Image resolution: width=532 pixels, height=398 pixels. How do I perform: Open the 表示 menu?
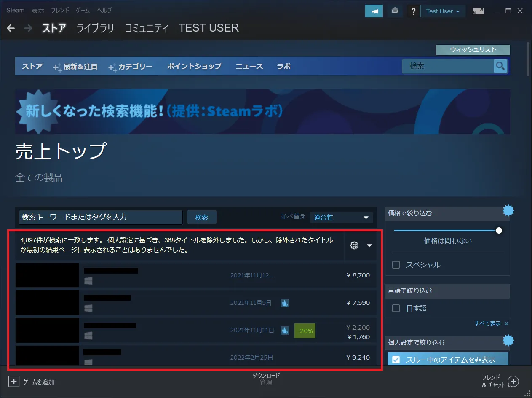pos(38,10)
